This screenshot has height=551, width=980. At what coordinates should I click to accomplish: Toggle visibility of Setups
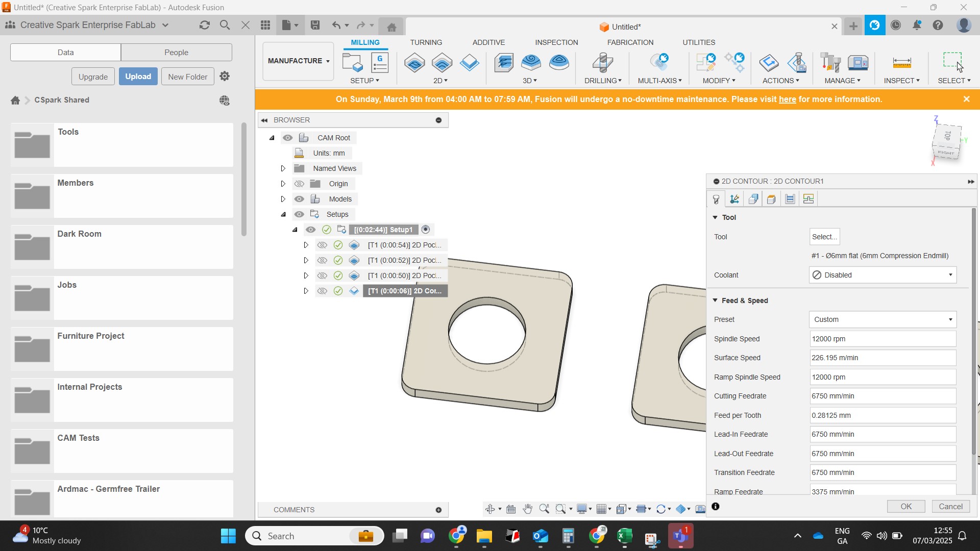[299, 214]
